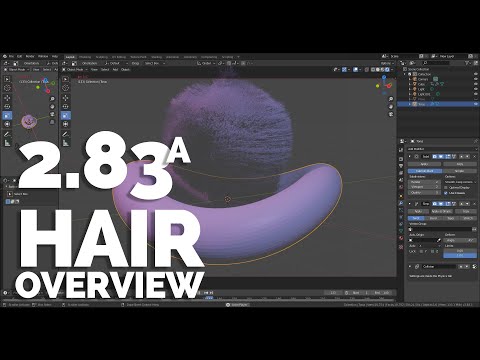
Task: Pick the Select Box tool in main viewport
Action: point(66,79)
